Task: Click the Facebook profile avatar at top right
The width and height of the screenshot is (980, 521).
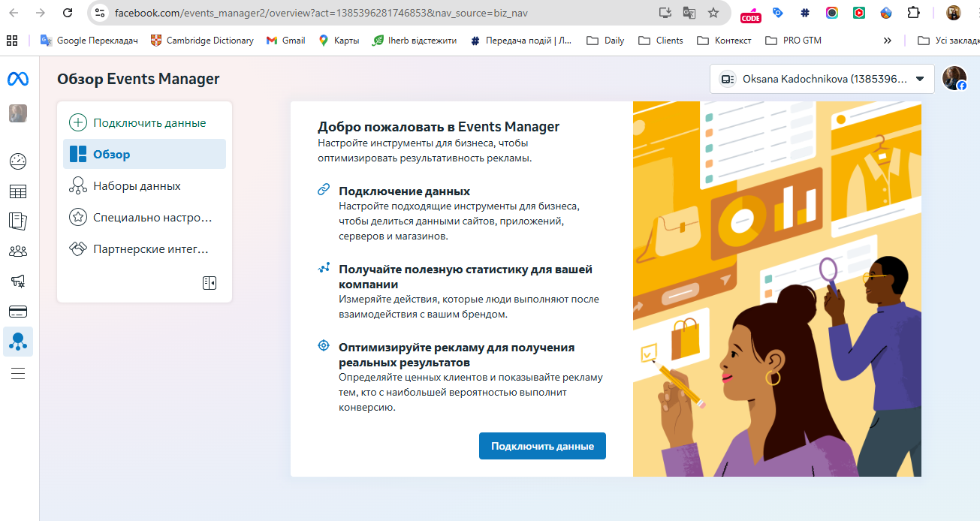Action: coord(954,79)
